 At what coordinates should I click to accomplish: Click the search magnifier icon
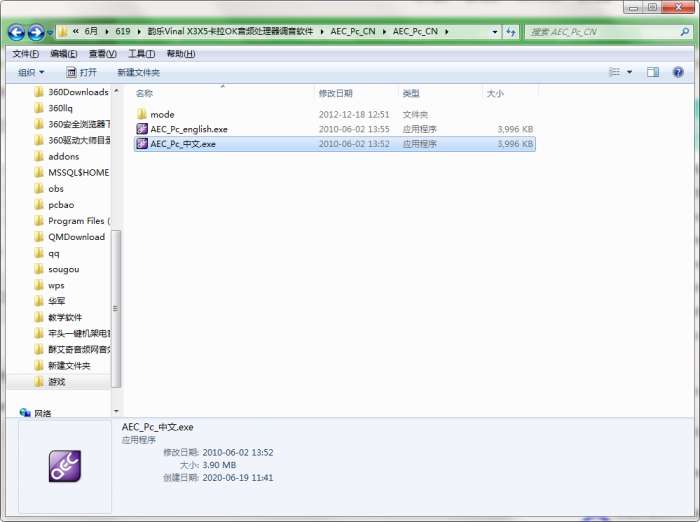(684, 32)
